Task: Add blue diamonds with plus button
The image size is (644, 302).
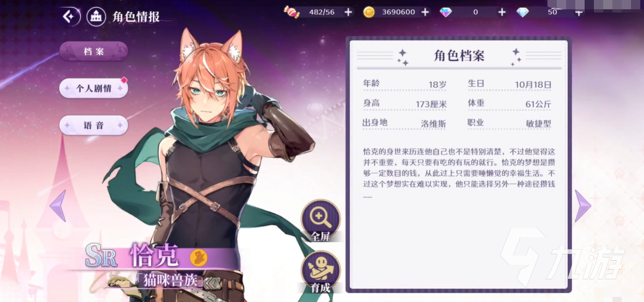Action: click(579, 12)
